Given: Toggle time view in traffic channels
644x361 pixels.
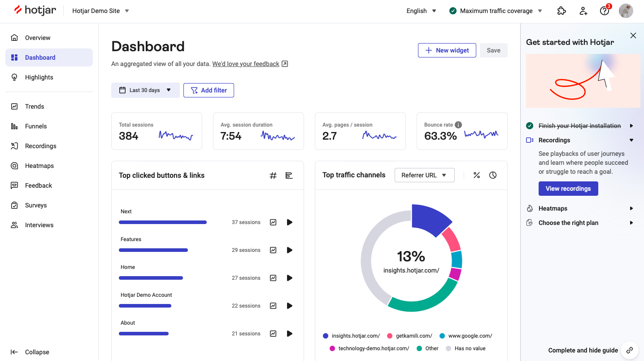Looking at the screenshot, I should click(493, 175).
